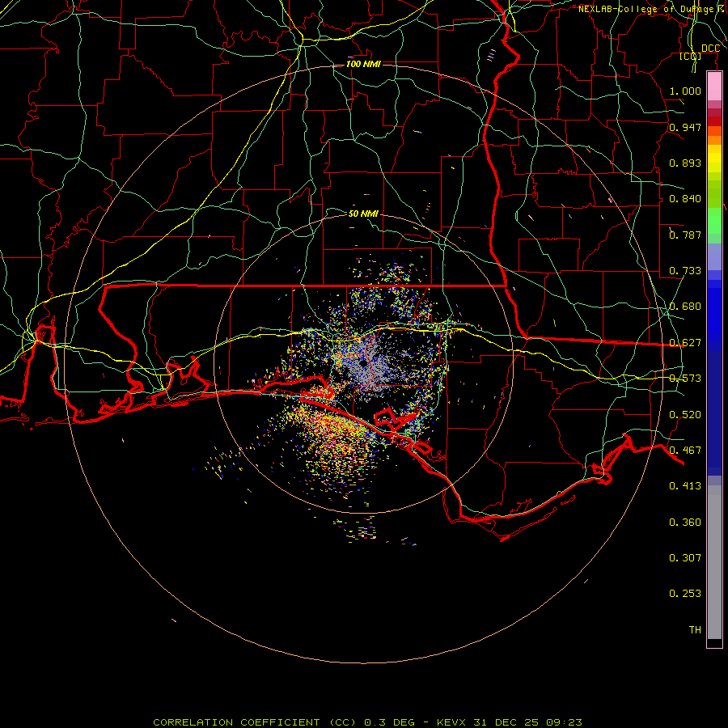Click the 0.253 scale value
Image resolution: width=728 pixels, height=728 pixels.
point(685,594)
